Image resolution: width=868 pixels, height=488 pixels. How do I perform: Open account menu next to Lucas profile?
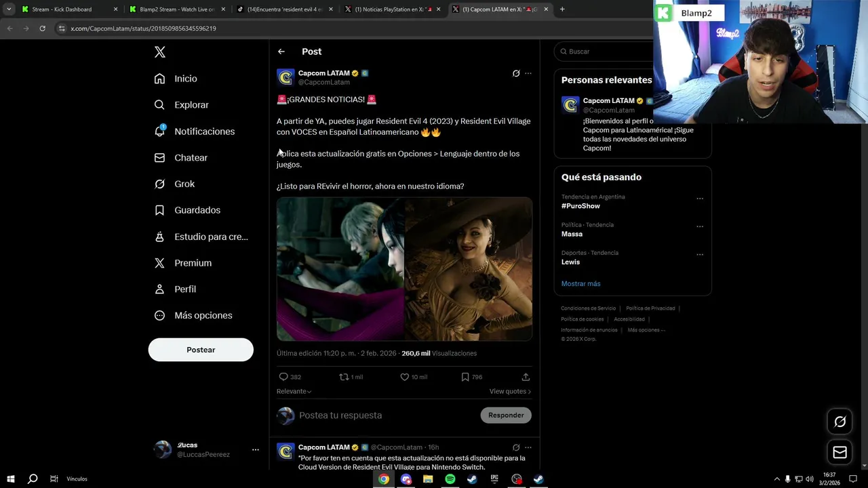pyautogui.click(x=256, y=449)
